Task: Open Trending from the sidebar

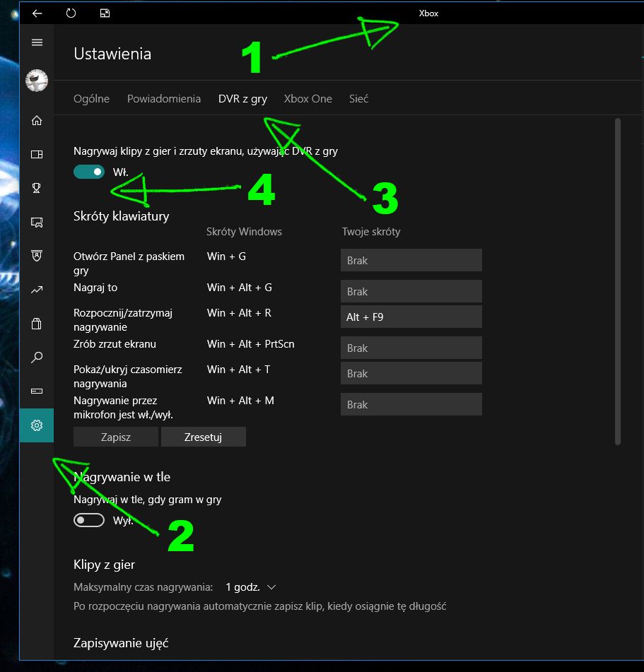Action: click(37, 290)
